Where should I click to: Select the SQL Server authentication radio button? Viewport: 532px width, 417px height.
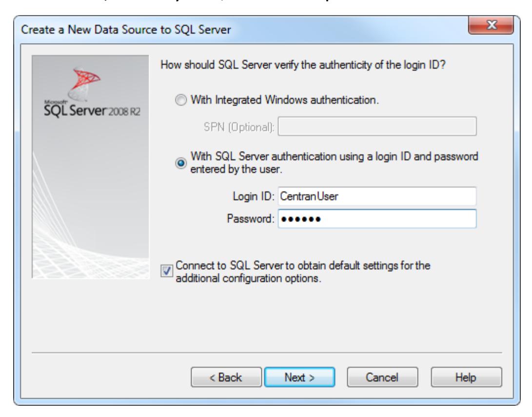coord(181,163)
